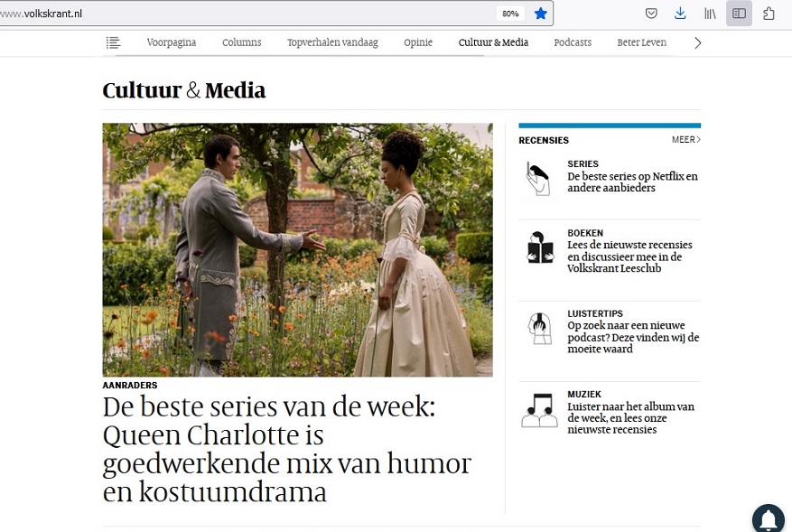
Task: Click the blue bookmark star icon
Action: pos(540,14)
